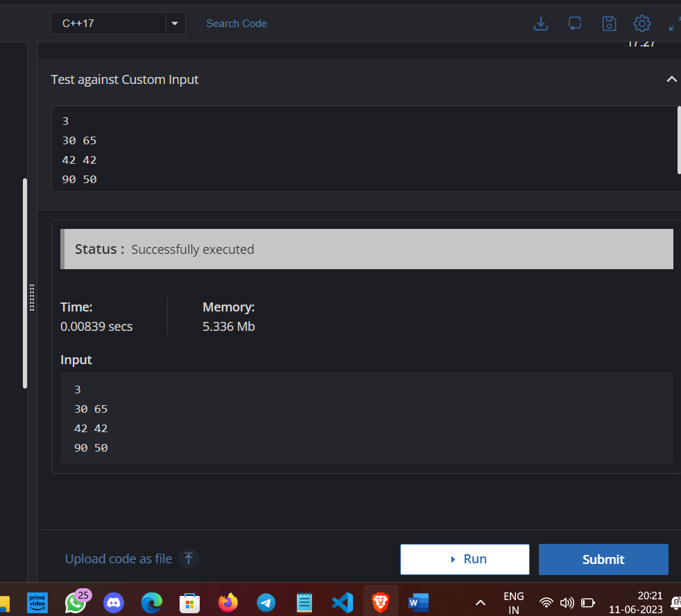Viewport: 681px width, 616px height.
Task: Reset the code editor
Action: tap(575, 23)
